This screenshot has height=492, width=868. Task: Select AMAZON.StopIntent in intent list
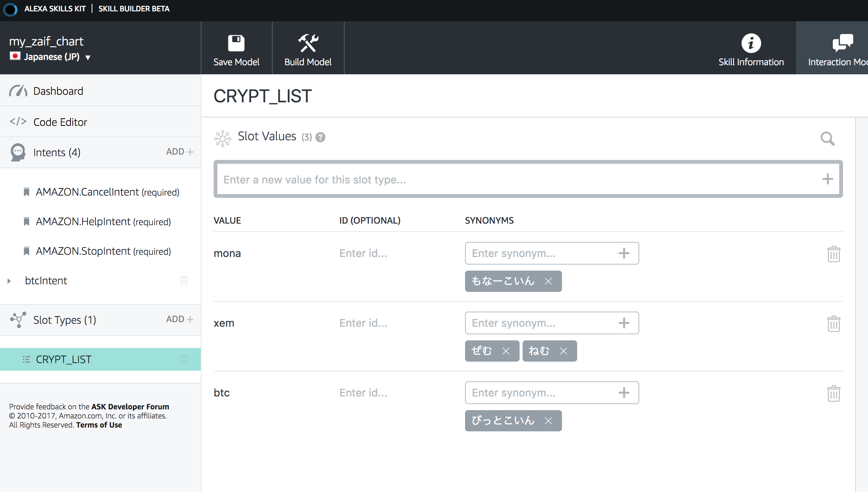tap(103, 251)
